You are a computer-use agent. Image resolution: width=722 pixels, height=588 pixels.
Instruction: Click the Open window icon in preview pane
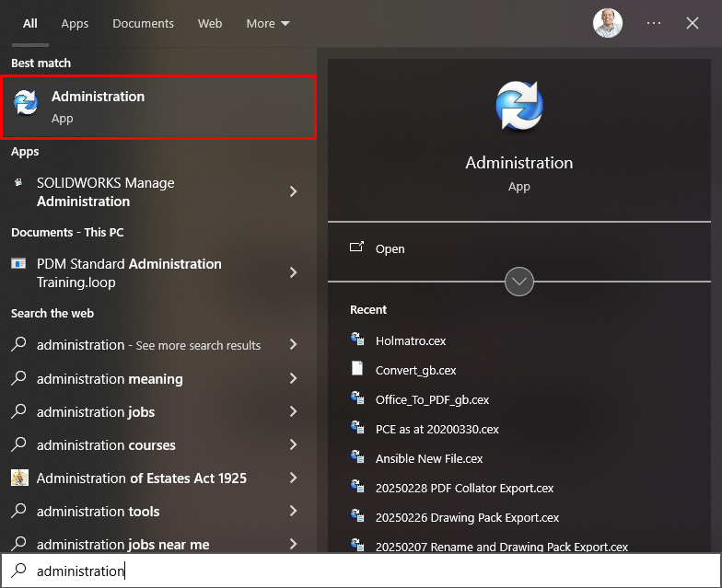pyautogui.click(x=357, y=247)
